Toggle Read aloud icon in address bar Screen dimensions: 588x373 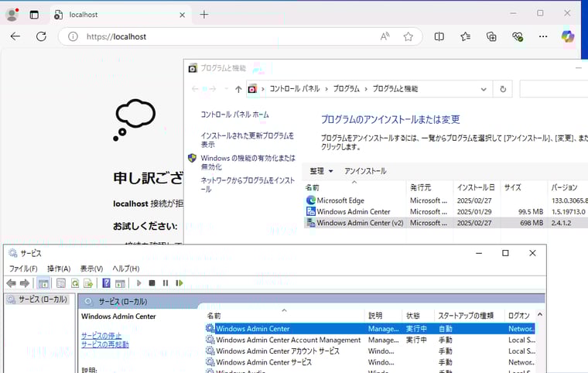(385, 36)
